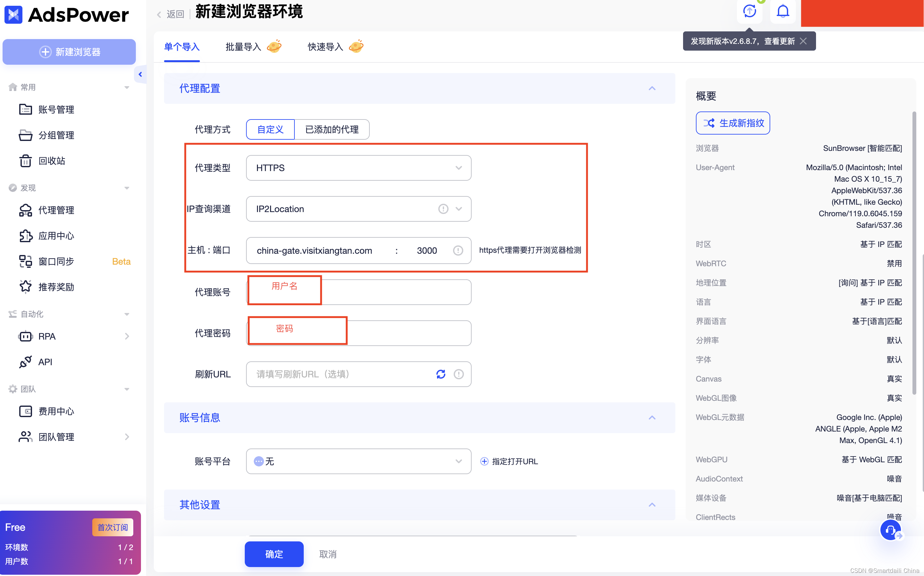Open 窗口同步 in the sidebar
Viewport: 924px width, 576px height.
56,261
